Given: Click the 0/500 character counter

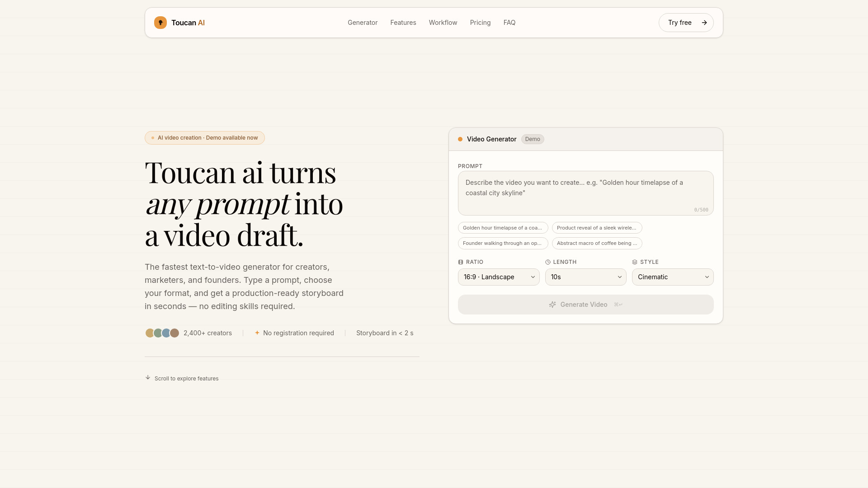Looking at the screenshot, I should 701,210.
